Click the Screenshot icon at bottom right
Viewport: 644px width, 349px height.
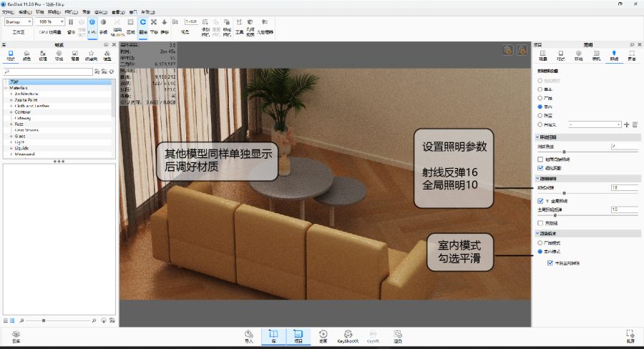click(x=630, y=335)
